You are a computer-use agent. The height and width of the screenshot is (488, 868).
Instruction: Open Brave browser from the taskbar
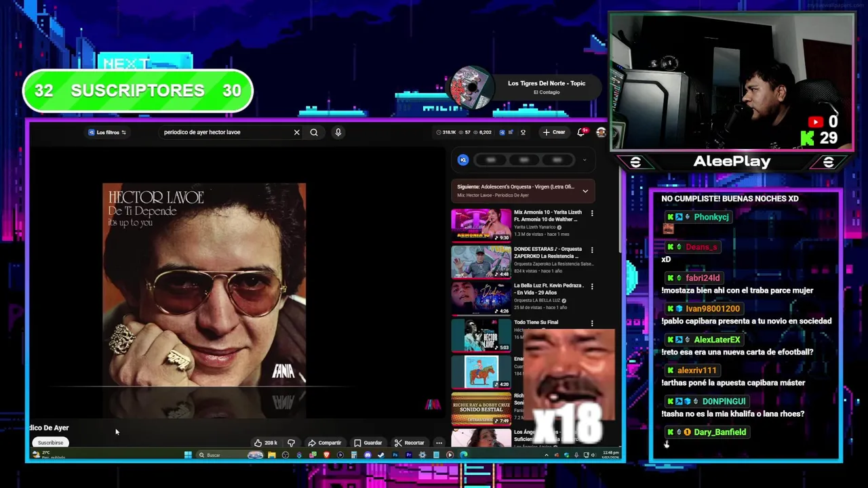click(x=326, y=455)
